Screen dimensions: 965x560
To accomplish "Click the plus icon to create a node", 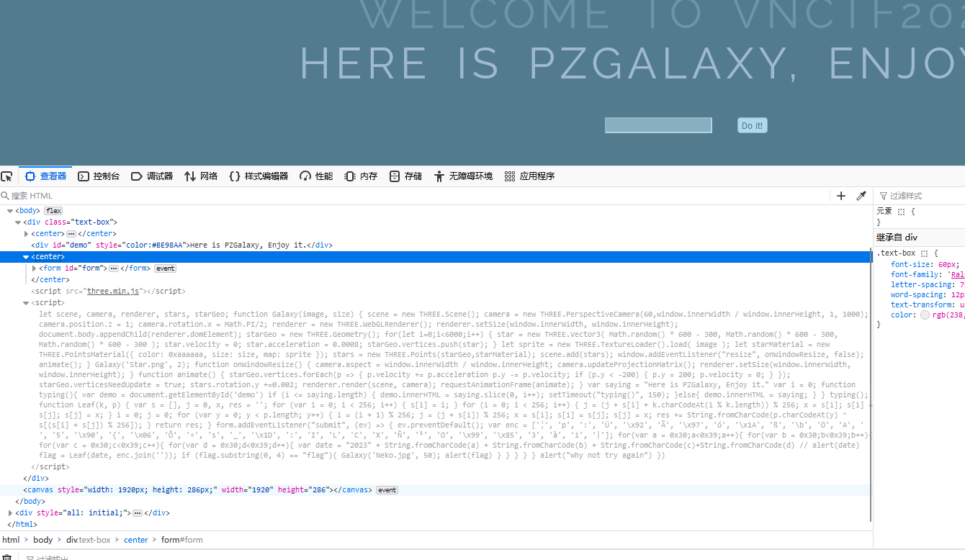I will tap(840, 196).
